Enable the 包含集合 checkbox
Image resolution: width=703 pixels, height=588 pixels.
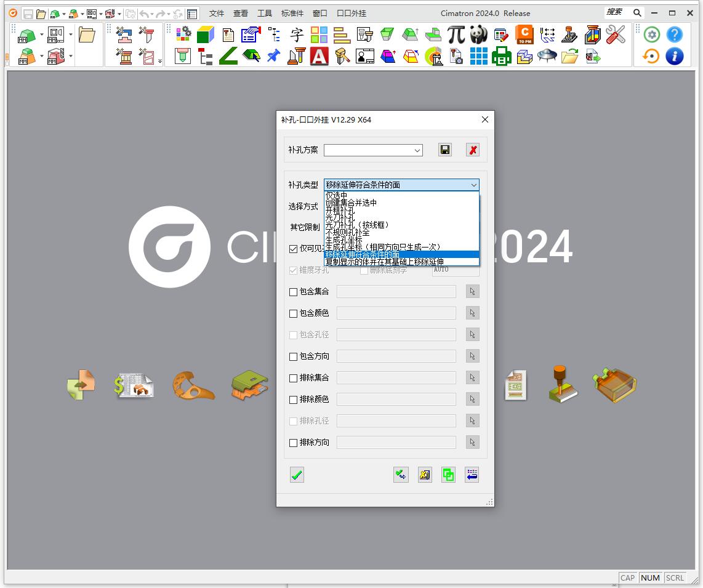pos(294,292)
